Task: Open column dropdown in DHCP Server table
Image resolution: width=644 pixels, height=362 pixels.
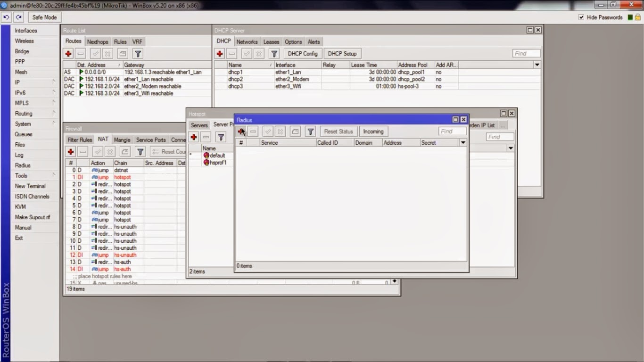Action: pyautogui.click(x=537, y=65)
